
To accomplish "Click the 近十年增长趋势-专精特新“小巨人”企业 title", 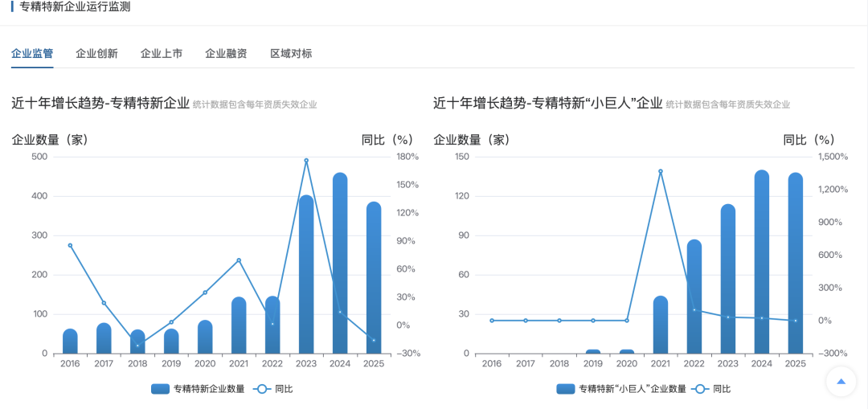I will [x=548, y=104].
